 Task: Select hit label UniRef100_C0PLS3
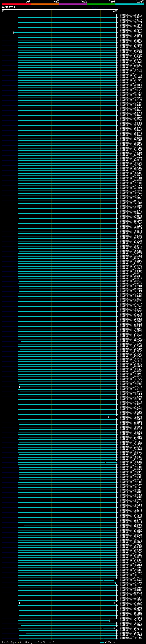click(x=131, y=387)
